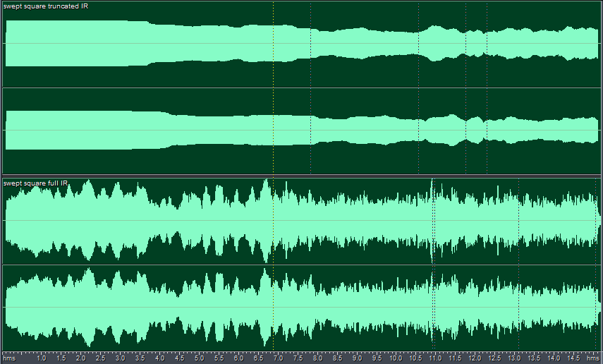Click the left "hms" label on the time ruler
This screenshot has width=603, height=364.
[x=9, y=358]
